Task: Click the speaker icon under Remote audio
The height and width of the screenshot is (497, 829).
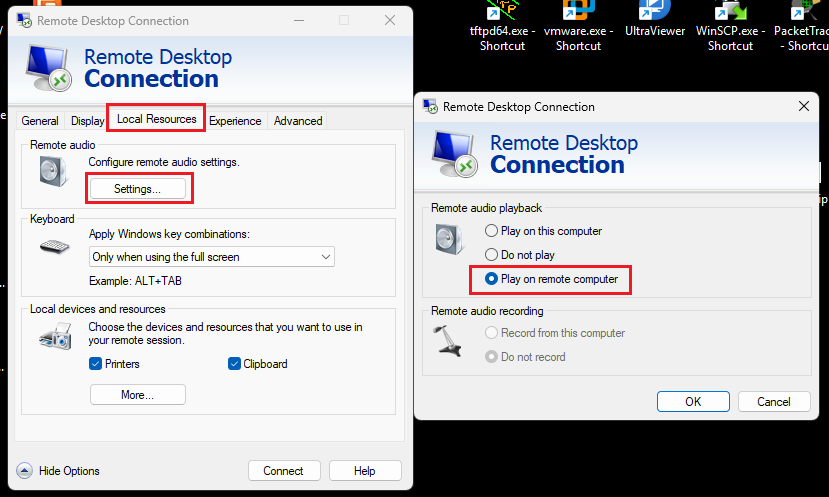Action: pos(54,172)
